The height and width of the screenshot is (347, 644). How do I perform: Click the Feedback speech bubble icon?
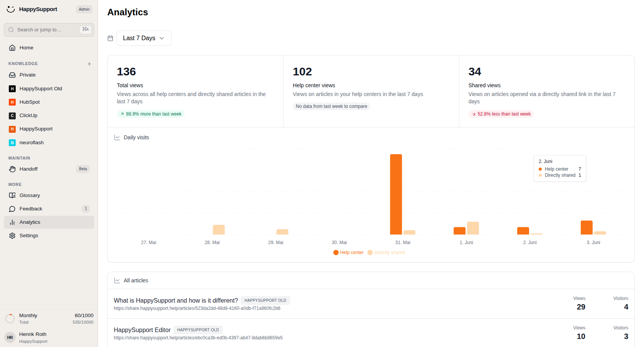[x=12, y=209]
